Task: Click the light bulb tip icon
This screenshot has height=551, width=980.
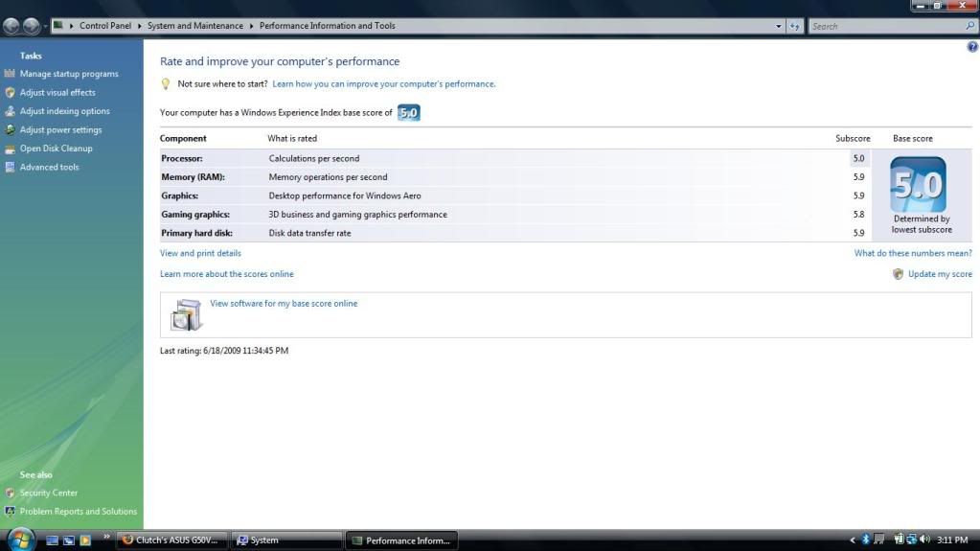Action: (x=166, y=83)
